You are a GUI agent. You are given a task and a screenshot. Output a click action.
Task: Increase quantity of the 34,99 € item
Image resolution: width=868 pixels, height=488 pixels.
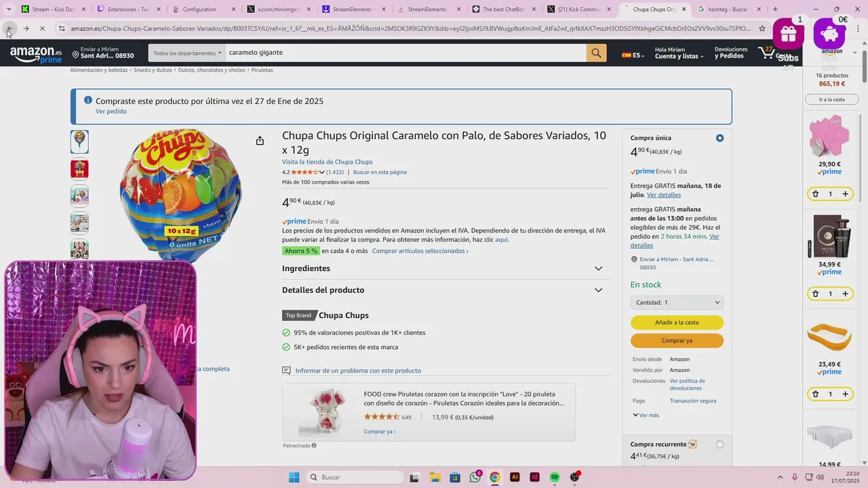(845, 293)
